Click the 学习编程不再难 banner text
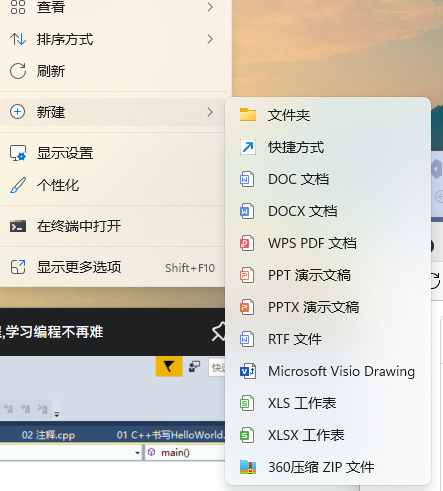The width and height of the screenshot is (443, 491). coord(54,332)
